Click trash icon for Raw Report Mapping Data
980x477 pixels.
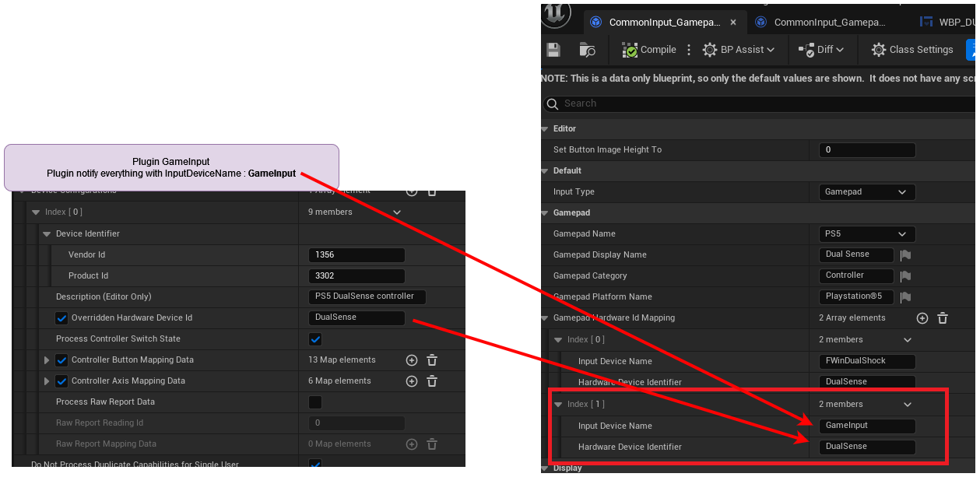(x=432, y=444)
